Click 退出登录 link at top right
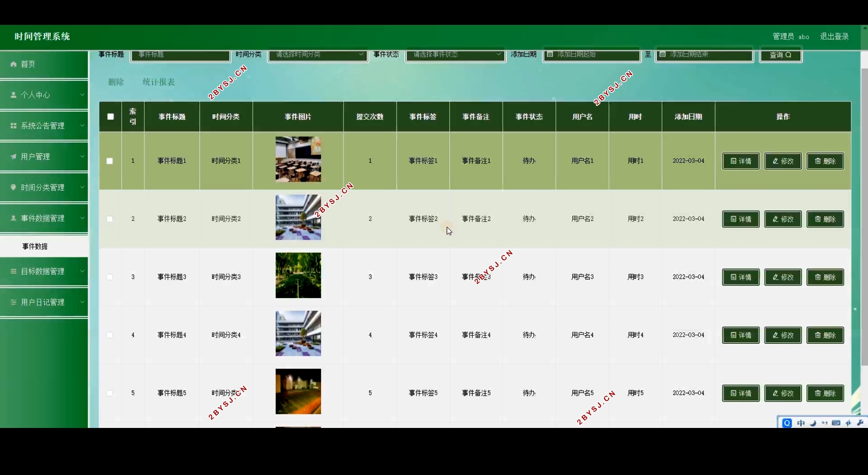This screenshot has width=868, height=475. (834, 37)
